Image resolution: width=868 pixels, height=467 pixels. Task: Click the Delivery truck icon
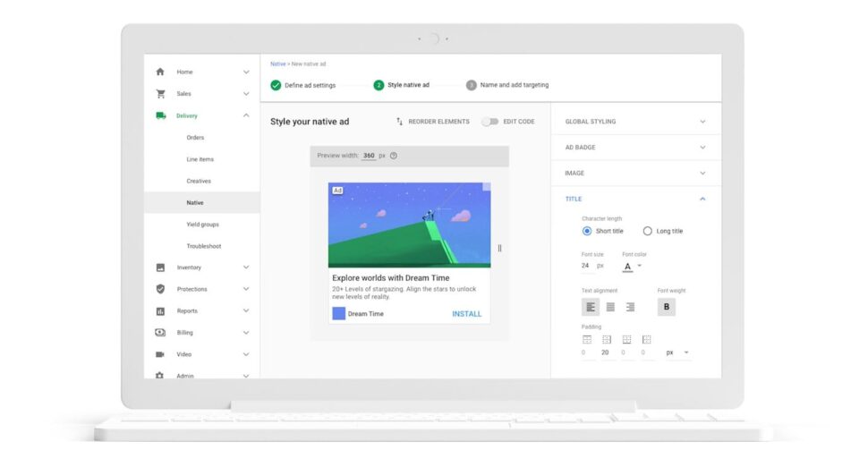tap(160, 115)
